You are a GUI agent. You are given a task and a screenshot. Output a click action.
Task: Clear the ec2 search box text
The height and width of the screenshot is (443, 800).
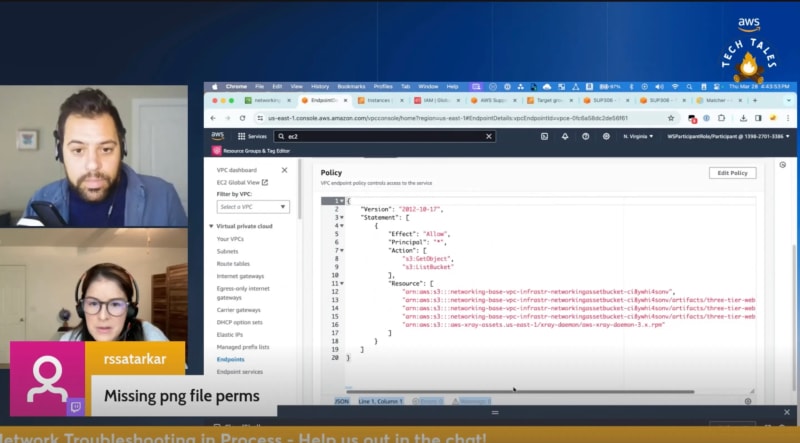pos(490,136)
